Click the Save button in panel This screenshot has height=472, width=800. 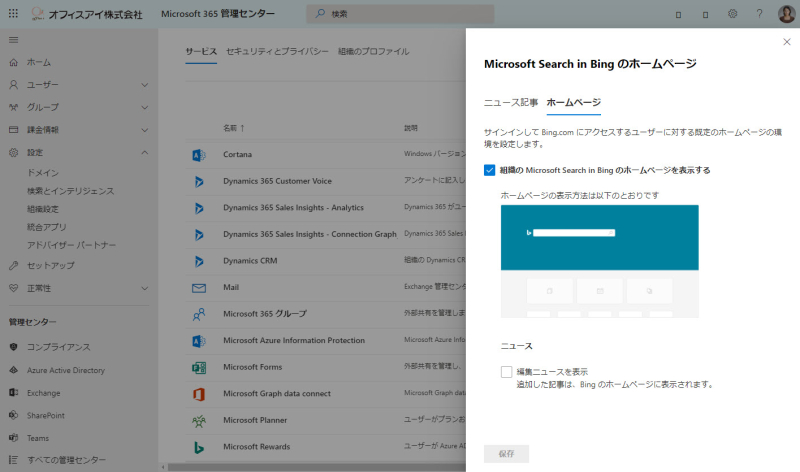click(506, 454)
